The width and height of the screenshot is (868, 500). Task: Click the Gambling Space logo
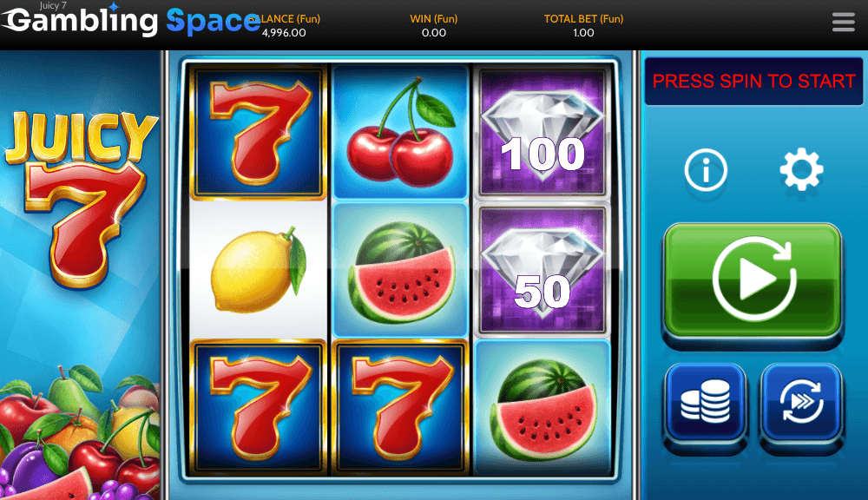tap(130, 21)
